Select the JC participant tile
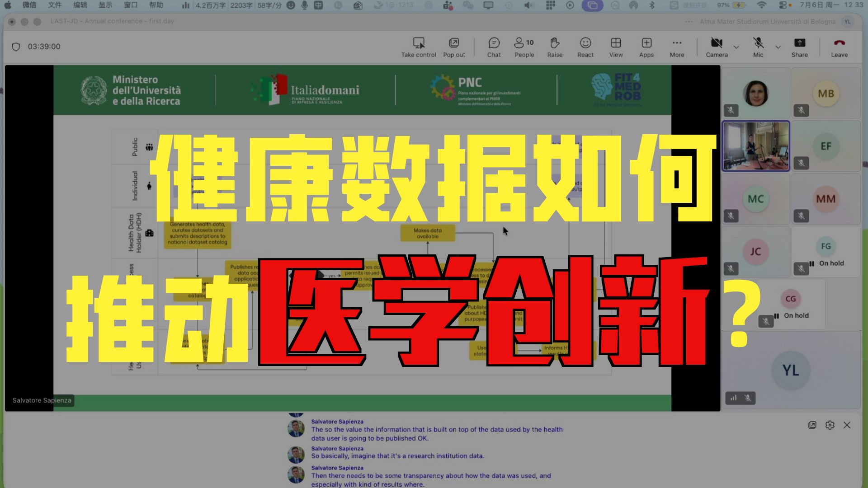868x488 pixels. (x=755, y=252)
